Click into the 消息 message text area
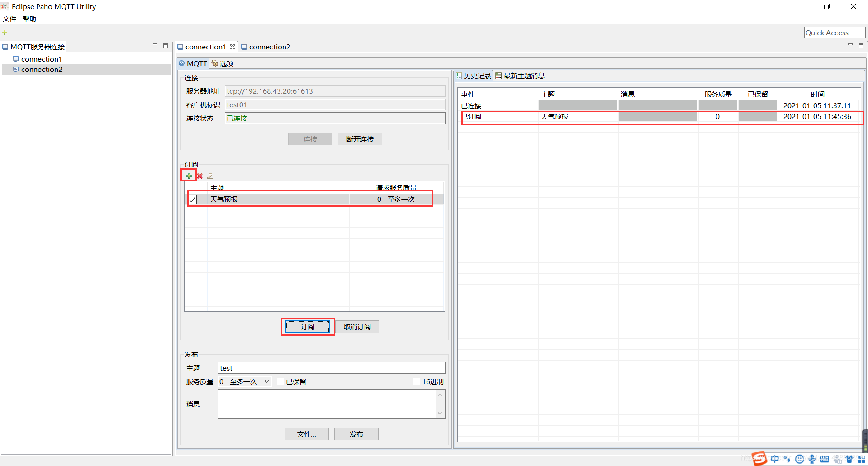 point(327,404)
